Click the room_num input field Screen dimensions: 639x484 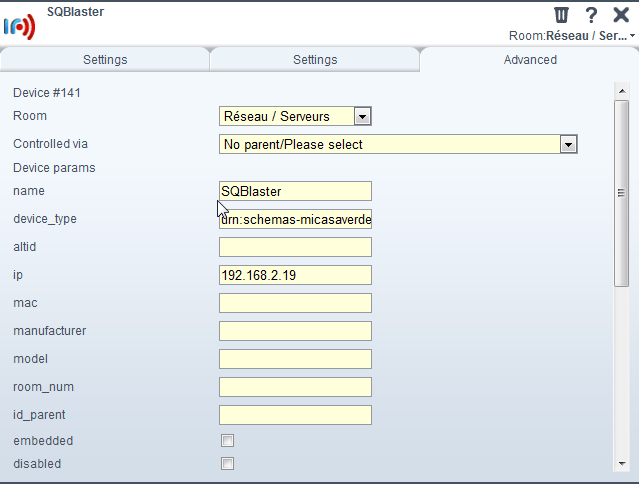(x=295, y=387)
